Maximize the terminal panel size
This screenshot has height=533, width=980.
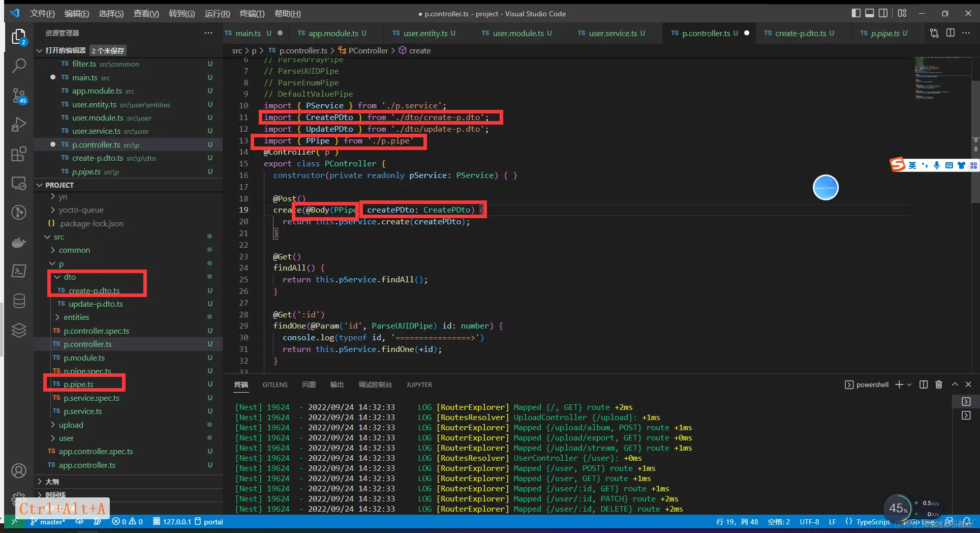955,384
